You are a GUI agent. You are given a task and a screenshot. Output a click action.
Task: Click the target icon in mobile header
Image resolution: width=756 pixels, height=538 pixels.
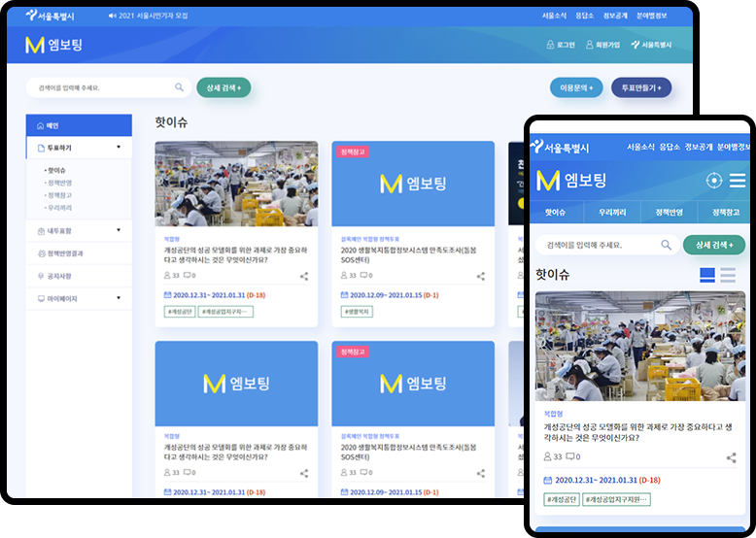[x=714, y=180]
